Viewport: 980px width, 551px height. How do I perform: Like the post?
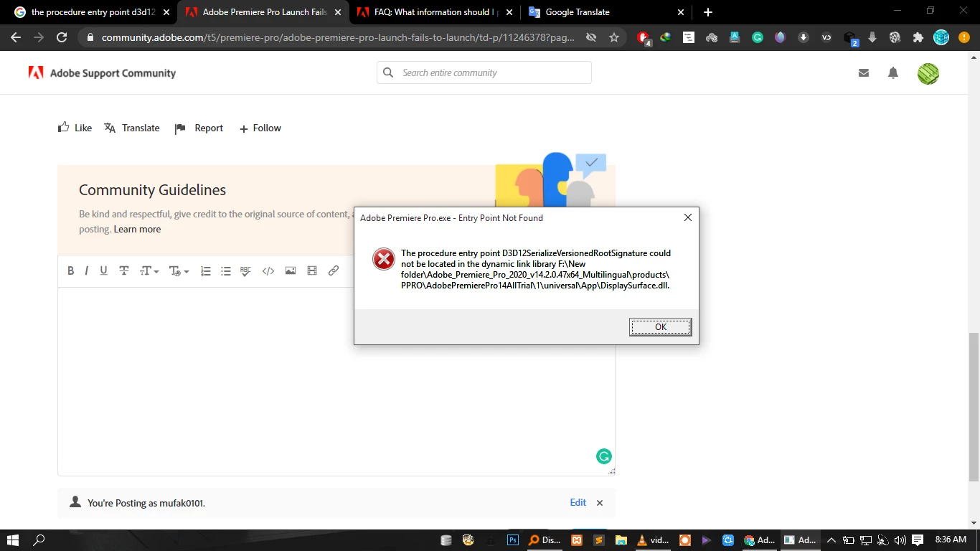pyautogui.click(x=75, y=128)
